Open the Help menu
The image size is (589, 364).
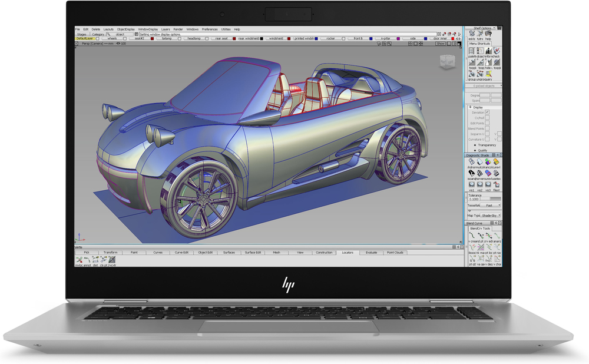pos(237,29)
